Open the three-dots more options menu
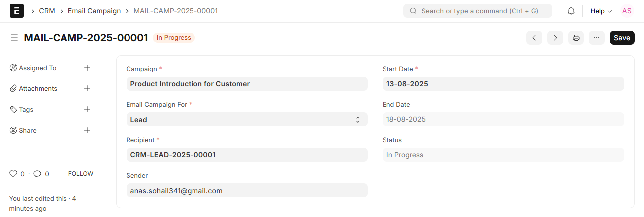644x217 pixels. (x=597, y=38)
